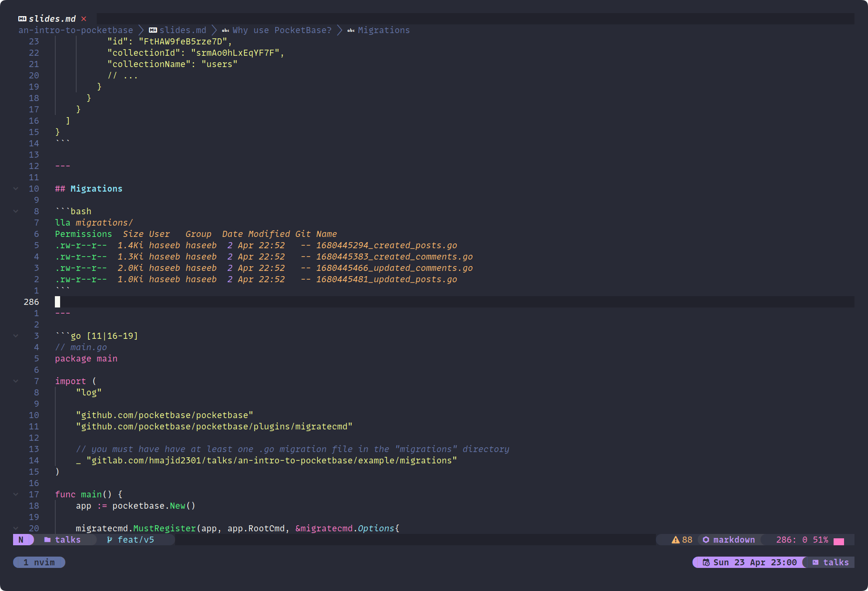This screenshot has height=591, width=868.
Task: Click the folder icon beside talks in statusline
Action: (x=47, y=540)
